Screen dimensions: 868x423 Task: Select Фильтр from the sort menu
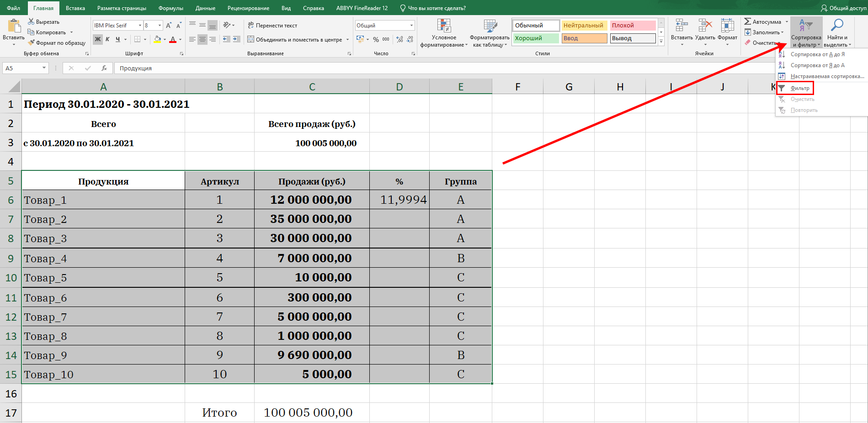799,88
